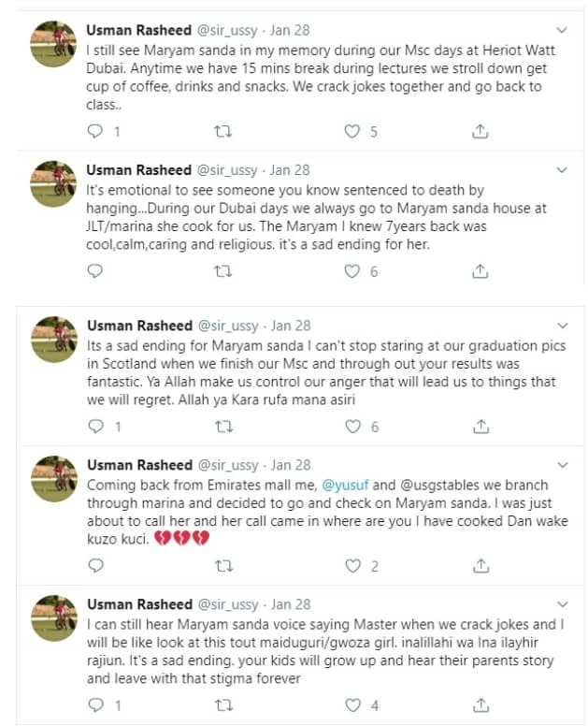
Task: Reply to the Heriot Watt Dubai tweet
Action: (93, 132)
